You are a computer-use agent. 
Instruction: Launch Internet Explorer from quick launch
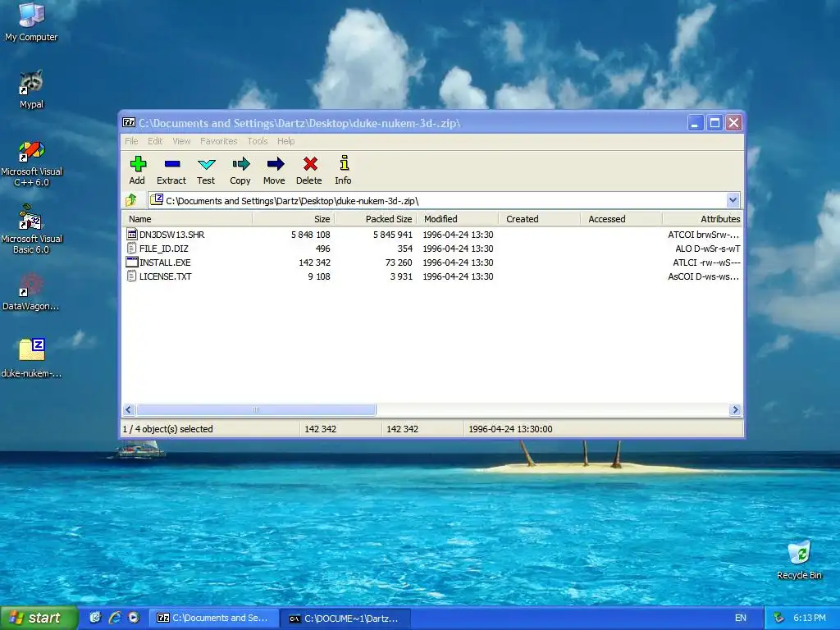pyautogui.click(x=115, y=618)
